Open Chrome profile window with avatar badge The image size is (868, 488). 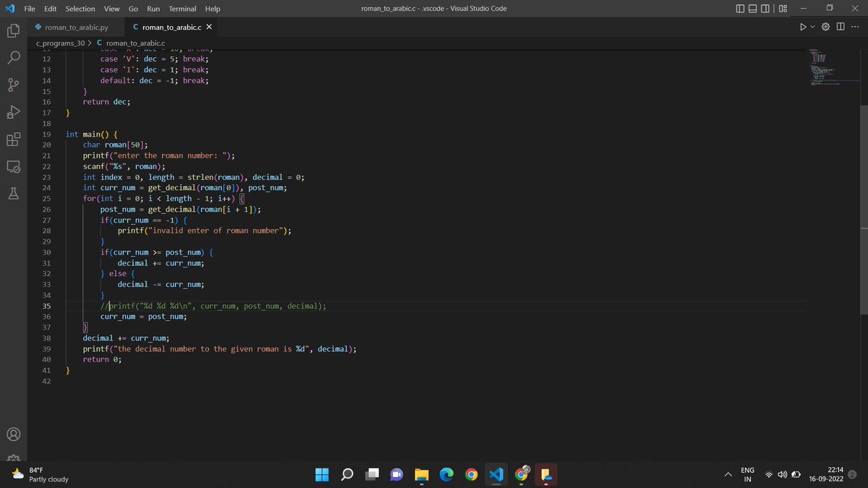click(522, 474)
